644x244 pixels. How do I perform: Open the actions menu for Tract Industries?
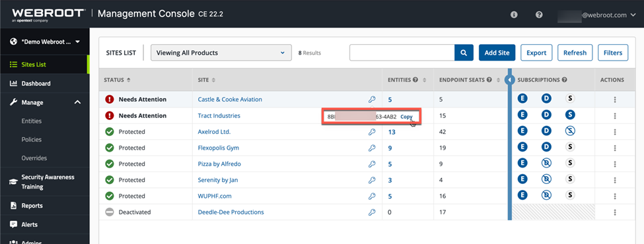pos(615,115)
